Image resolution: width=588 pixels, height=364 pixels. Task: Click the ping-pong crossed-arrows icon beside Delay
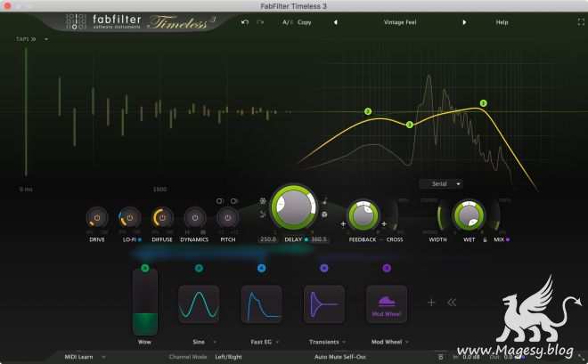click(263, 214)
